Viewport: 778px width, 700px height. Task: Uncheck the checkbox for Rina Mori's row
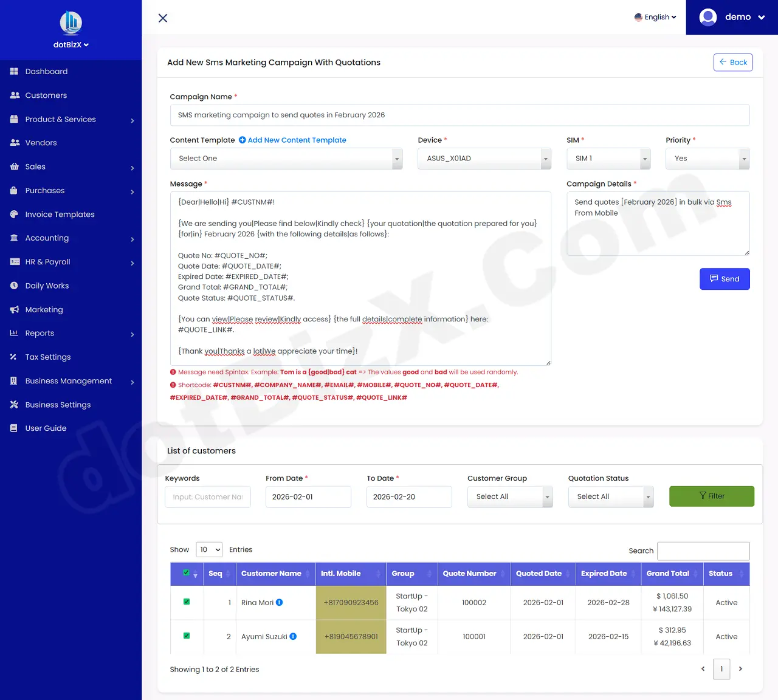point(186,602)
